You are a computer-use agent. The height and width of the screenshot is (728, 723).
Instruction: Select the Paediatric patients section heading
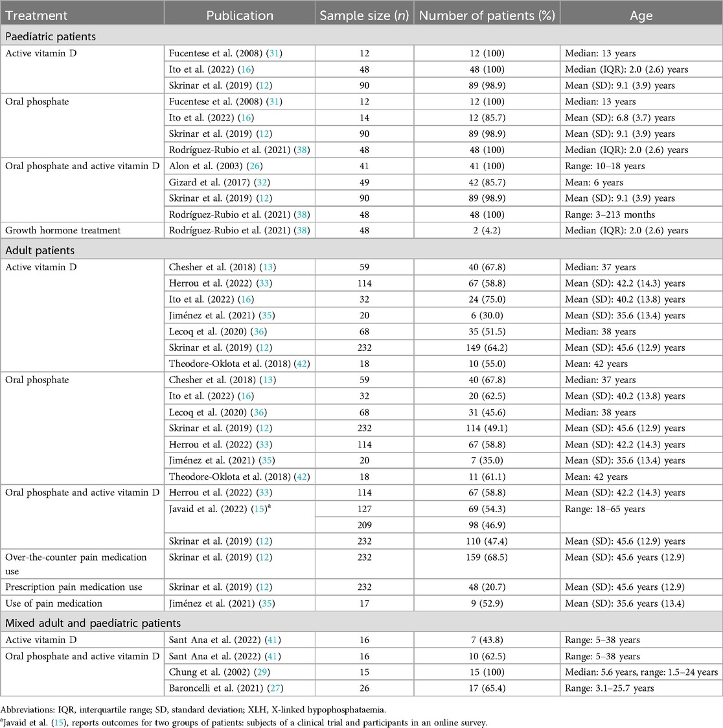(51, 37)
